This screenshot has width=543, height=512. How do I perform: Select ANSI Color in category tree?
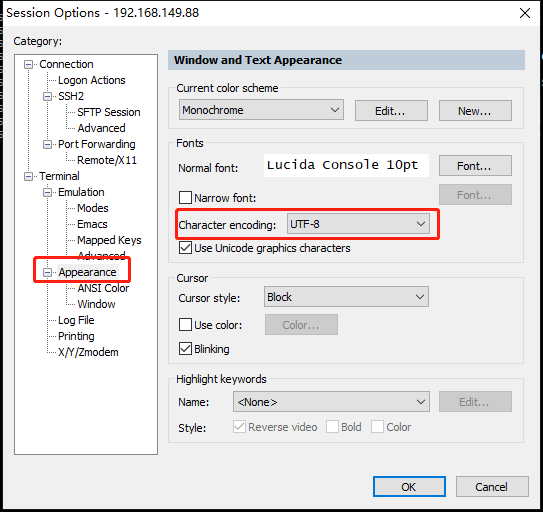point(103,288)
